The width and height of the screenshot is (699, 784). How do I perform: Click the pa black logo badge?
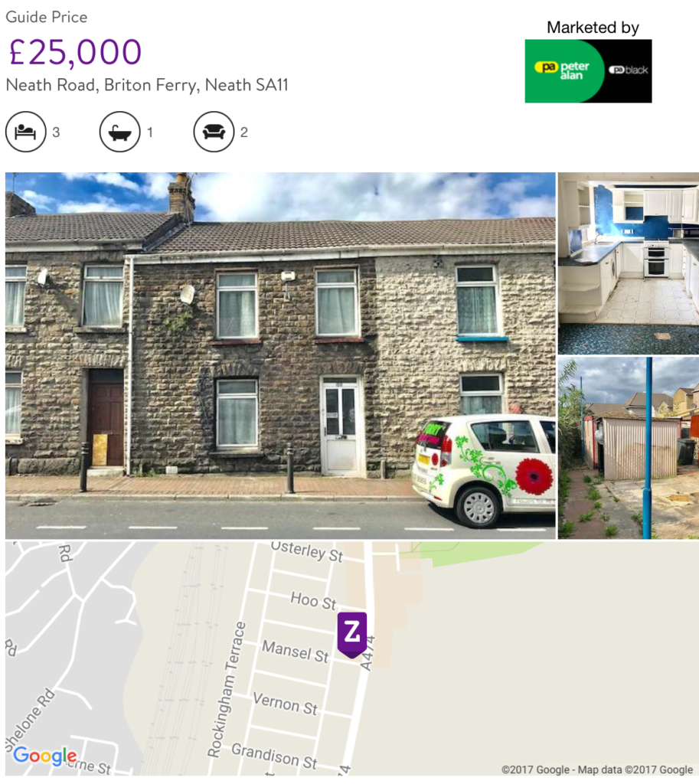[629, 70]
